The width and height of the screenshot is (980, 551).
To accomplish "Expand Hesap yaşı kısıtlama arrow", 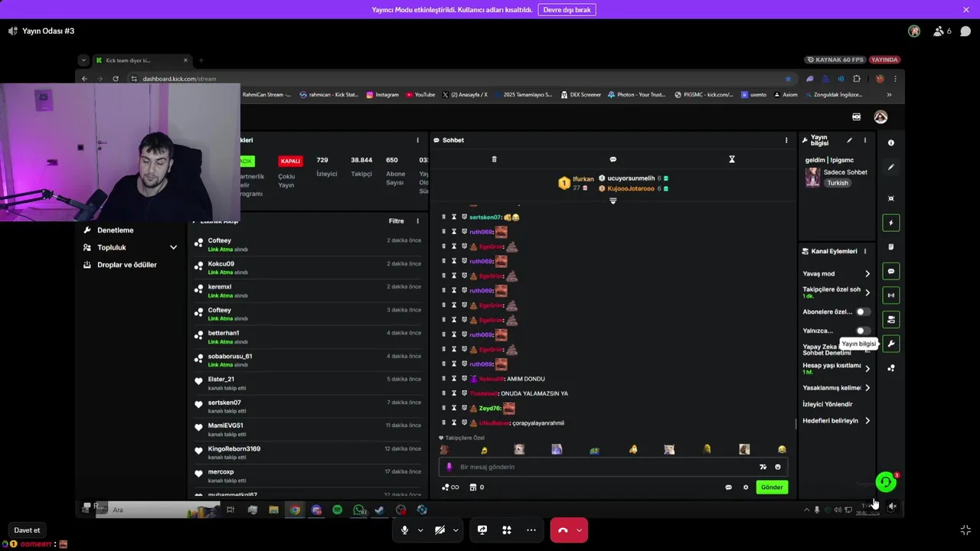I will (x=867, y=368).
